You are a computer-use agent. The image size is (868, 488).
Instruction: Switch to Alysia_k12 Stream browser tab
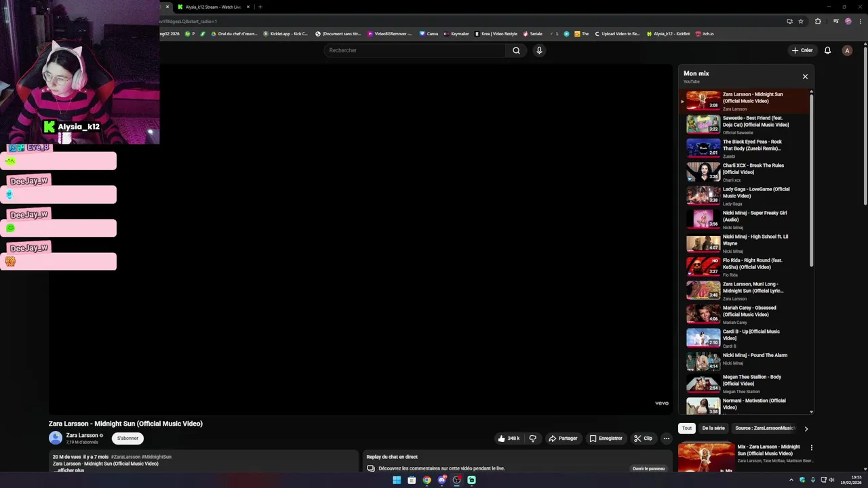click(x=212, y=7)
